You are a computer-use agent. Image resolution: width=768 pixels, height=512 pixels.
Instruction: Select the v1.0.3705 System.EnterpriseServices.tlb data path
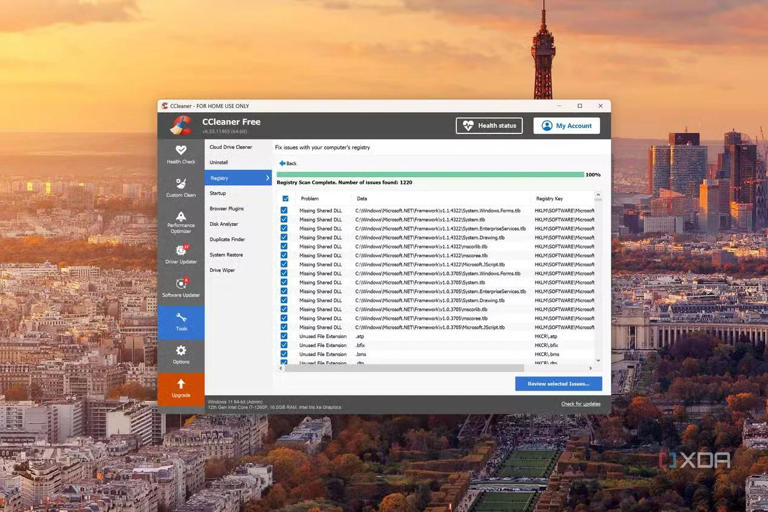(440, 291)
